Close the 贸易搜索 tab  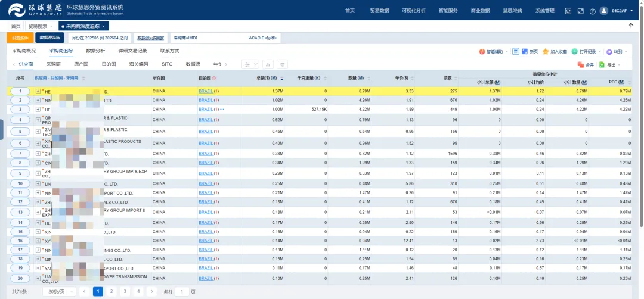(x=51, y=26)
